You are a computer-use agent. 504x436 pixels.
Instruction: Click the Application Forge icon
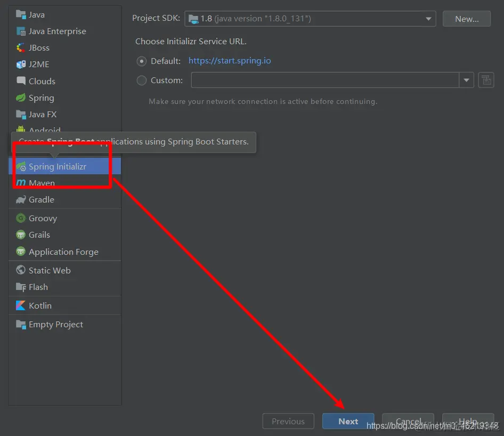(x=21, y=252)
